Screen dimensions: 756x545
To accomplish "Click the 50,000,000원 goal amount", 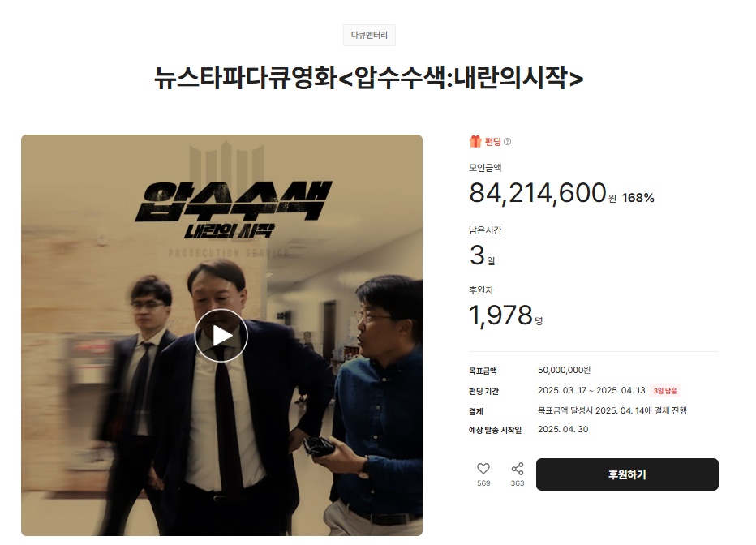I will tap(564, 370).
